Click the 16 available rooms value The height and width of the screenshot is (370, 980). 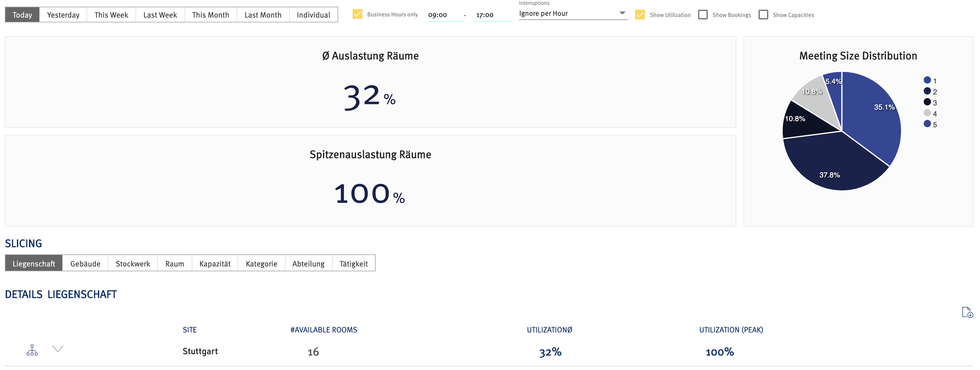313,352
